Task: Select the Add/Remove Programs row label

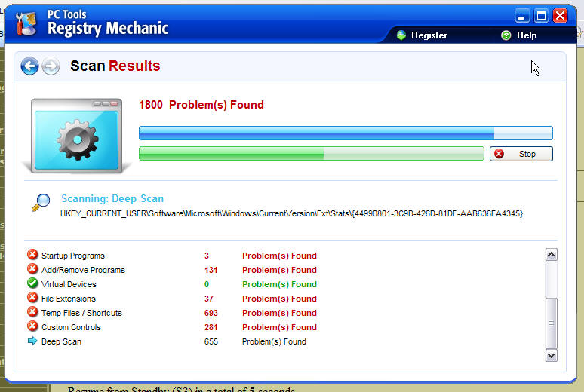Action: (83, 270)
